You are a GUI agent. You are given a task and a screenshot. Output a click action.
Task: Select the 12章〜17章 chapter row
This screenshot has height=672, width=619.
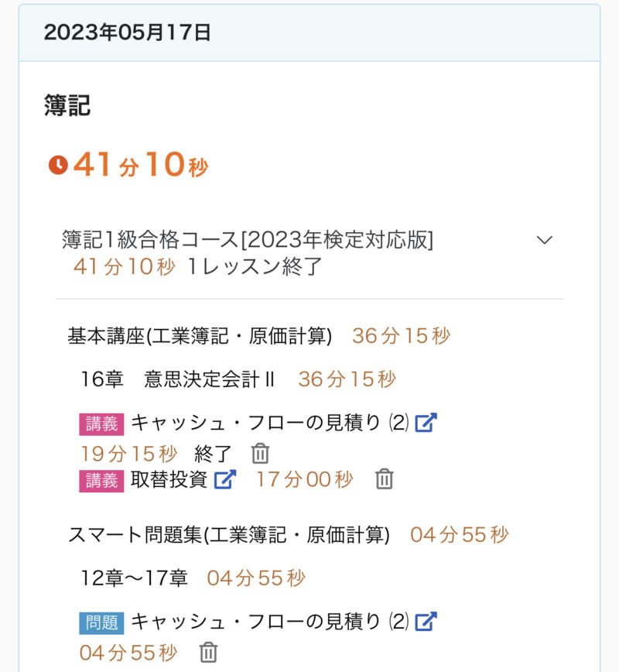(x=135, y=578)
